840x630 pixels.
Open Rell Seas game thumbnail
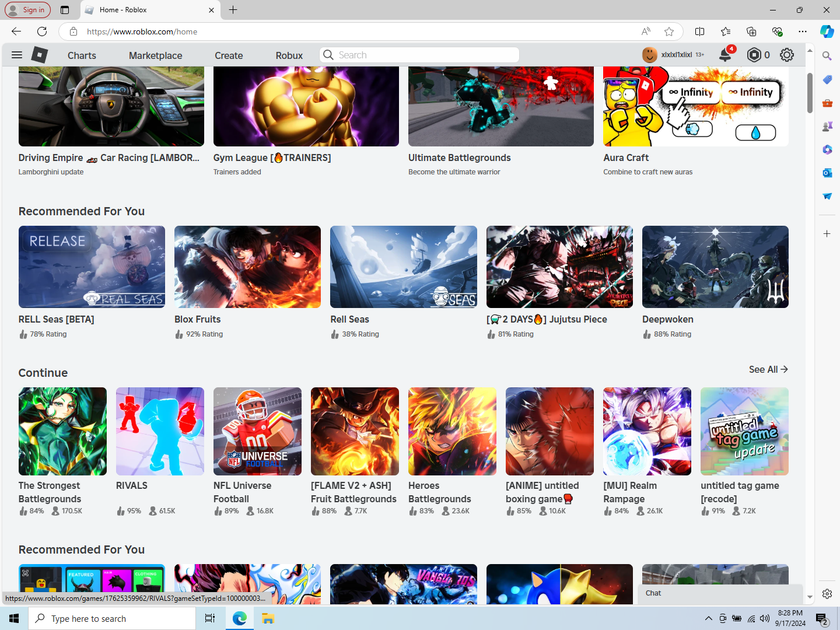click(x=404, y=267)
